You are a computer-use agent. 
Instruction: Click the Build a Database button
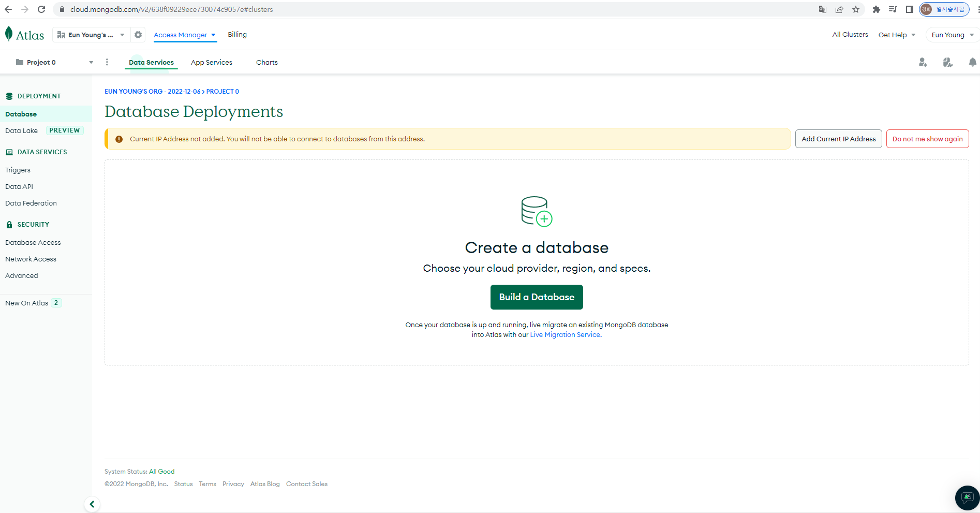537,297
